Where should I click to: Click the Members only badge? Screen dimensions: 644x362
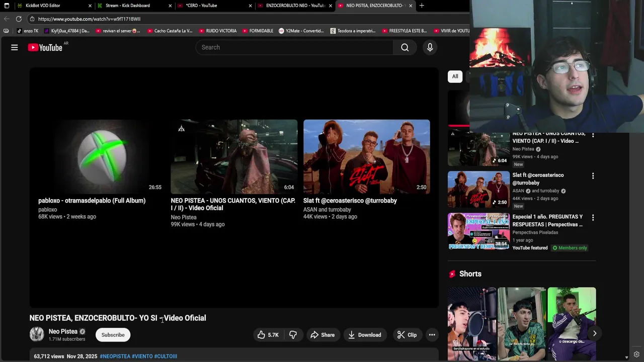tap(570, 248)
